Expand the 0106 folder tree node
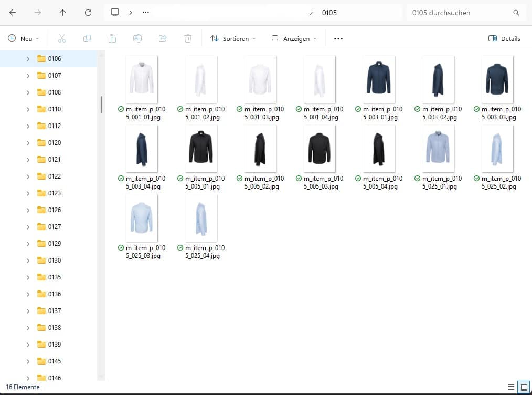 coord(28,59)
